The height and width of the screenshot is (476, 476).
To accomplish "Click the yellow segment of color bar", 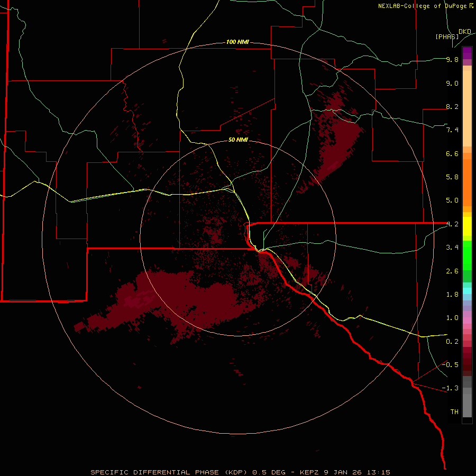I will coord(467,226).
